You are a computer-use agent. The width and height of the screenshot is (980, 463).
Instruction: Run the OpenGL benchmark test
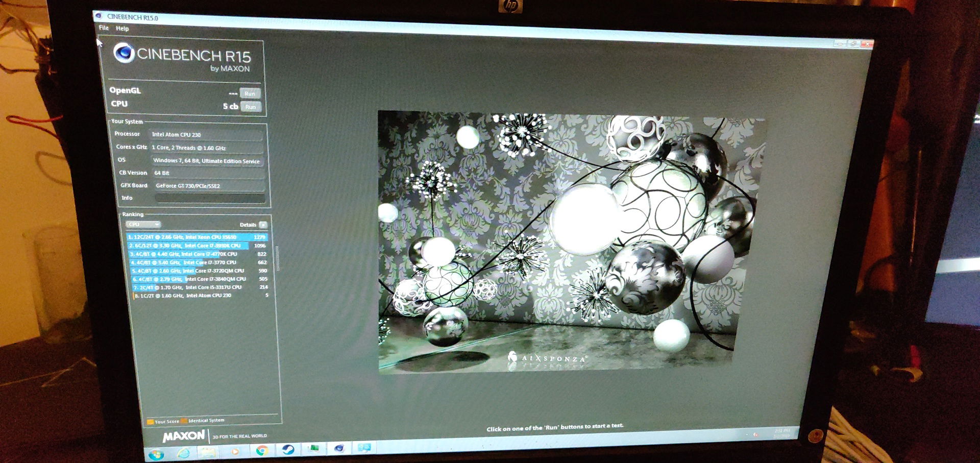pos(250,93)
